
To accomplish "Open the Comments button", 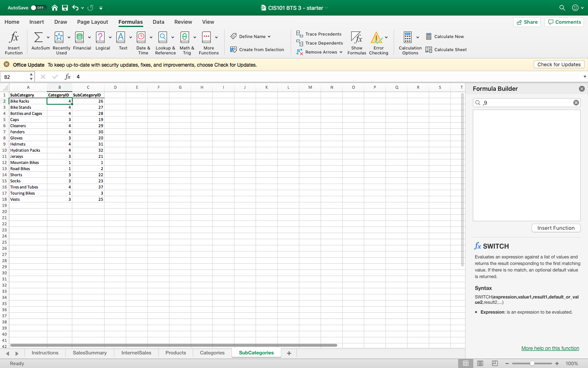I will click(x=564, y=22).
